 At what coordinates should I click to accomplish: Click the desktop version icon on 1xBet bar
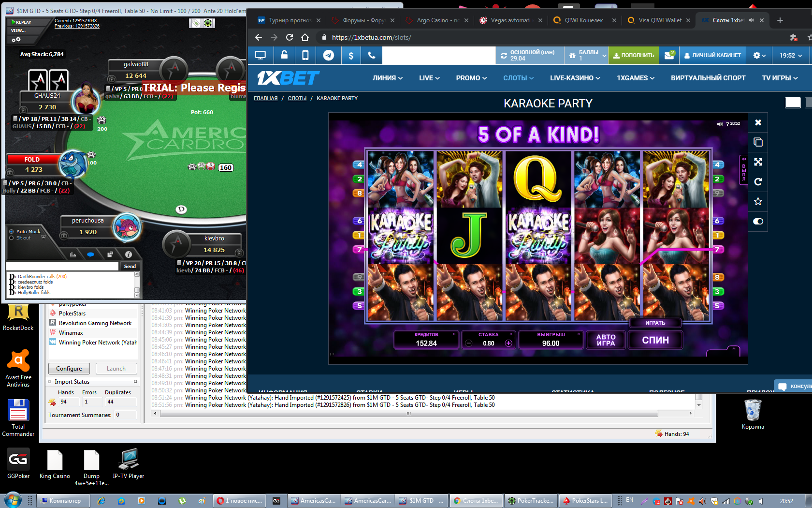point(260,55)
